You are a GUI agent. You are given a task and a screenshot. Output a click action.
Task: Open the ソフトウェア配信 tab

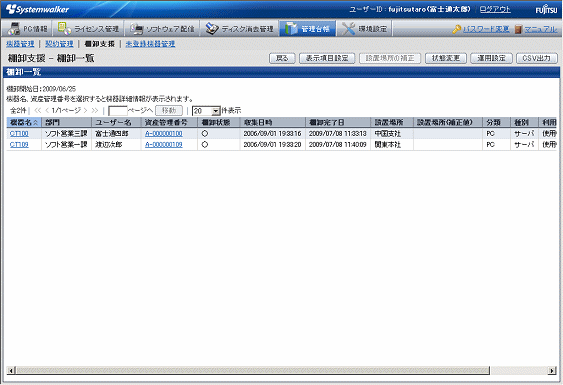coord(162,28)
